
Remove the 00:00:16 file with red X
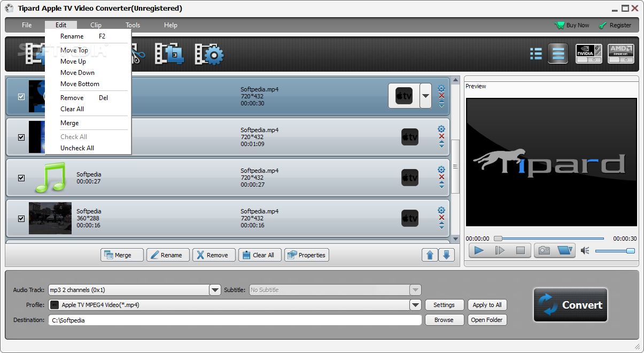[x=441, y=218]
